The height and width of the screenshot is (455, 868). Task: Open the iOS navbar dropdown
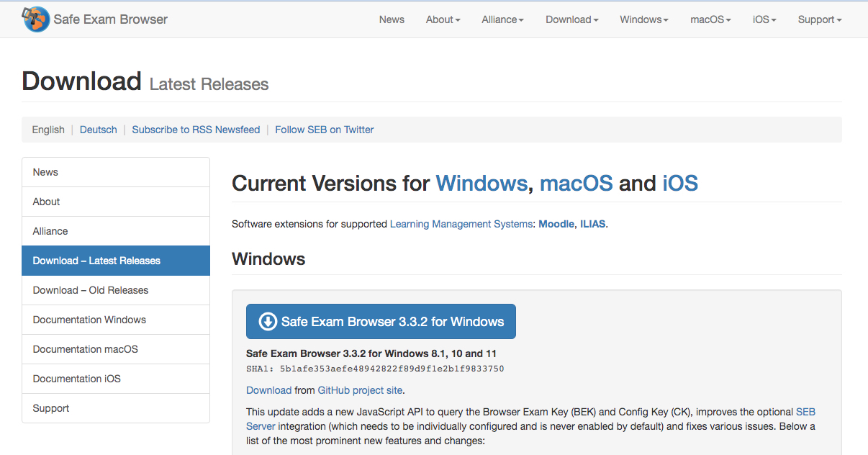(x=764, y=19)
